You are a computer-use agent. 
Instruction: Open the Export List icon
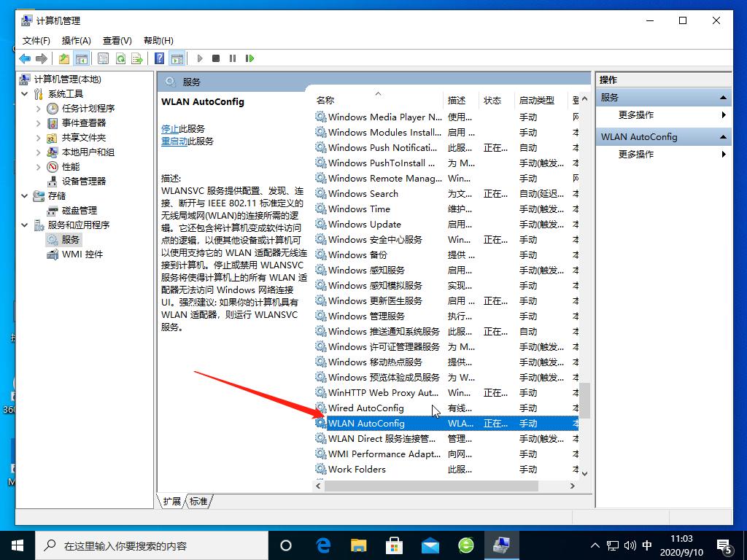click(138, 58)
